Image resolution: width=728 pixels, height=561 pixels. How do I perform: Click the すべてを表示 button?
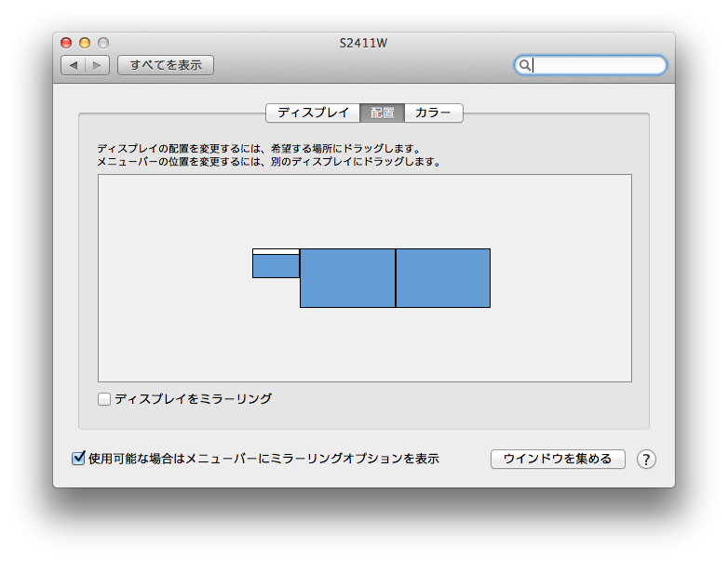166,65
